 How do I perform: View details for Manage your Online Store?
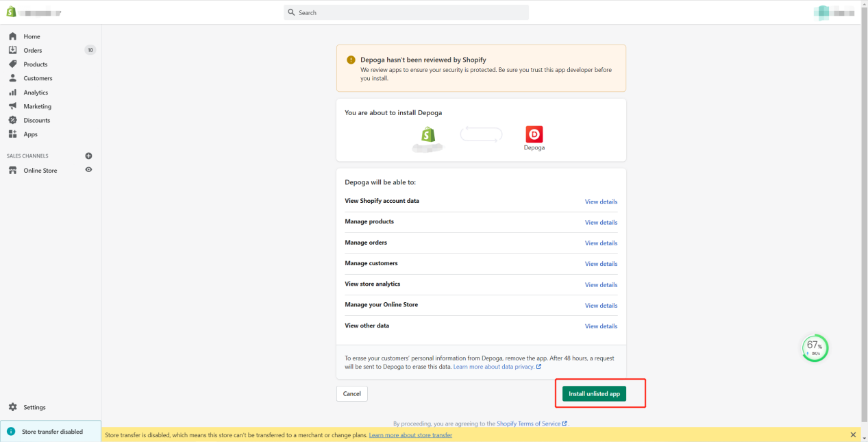[x=601, y=306]
